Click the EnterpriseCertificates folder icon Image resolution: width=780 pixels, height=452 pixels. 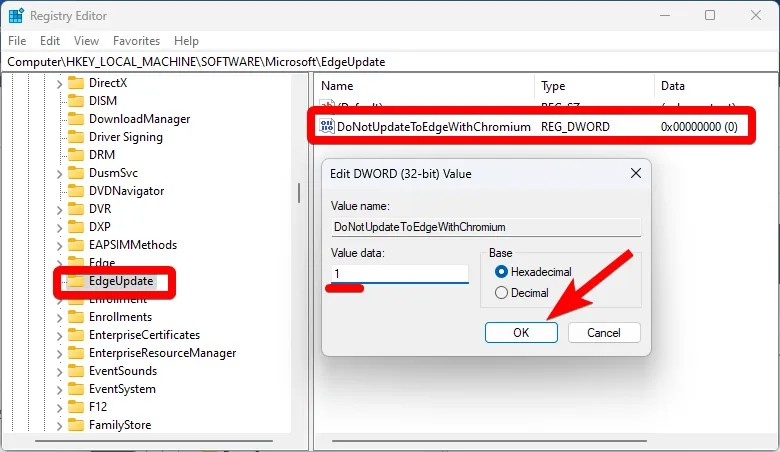click(76, 335)
